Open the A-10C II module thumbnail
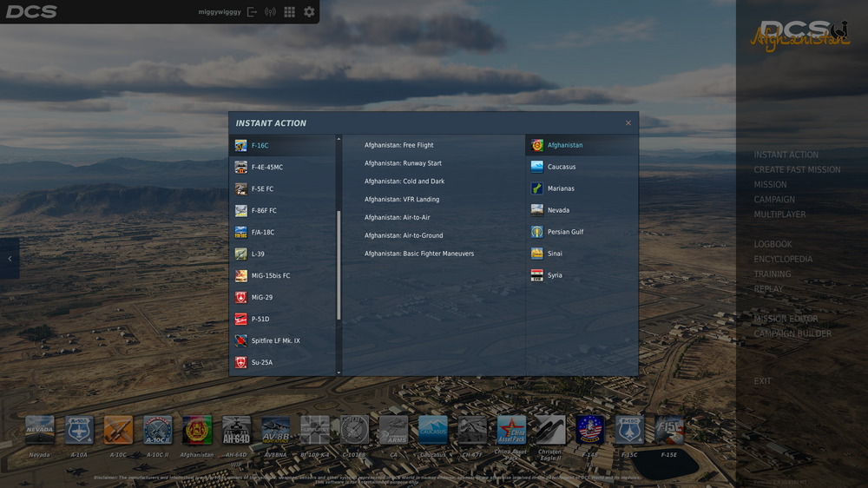The width and height of the screenshot is (868, 488). 157,430
